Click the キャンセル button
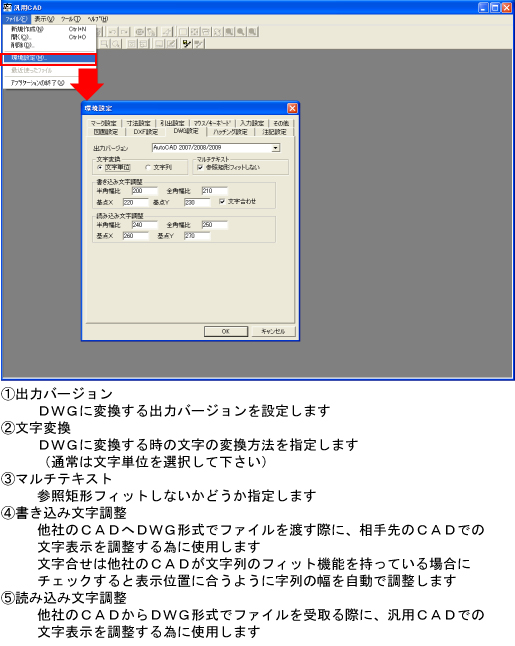Viewport: 515px width, 646px height. point(273,331)
